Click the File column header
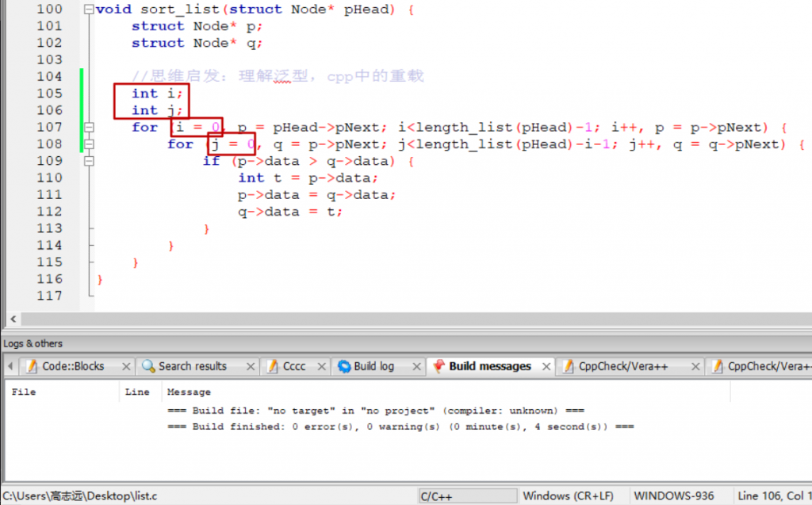Viewport: 812px width, 505px height. [x=24, y=392]
